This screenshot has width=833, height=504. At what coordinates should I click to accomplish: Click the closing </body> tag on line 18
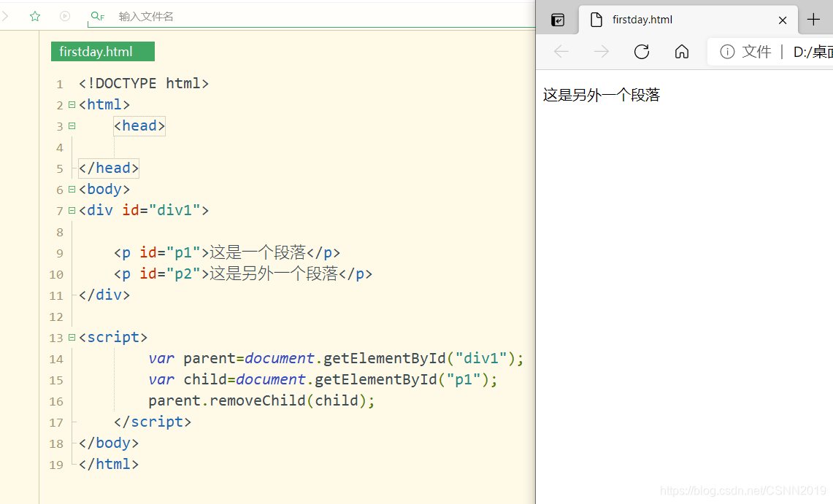pyautogui.click(x=109, y=443)
